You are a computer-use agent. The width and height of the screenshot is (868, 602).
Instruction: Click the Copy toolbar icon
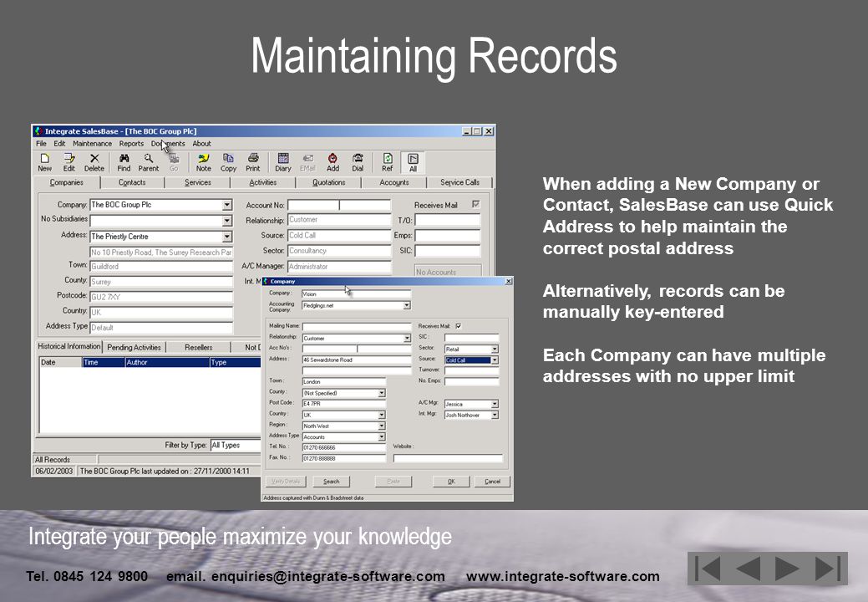pos(228,162)
